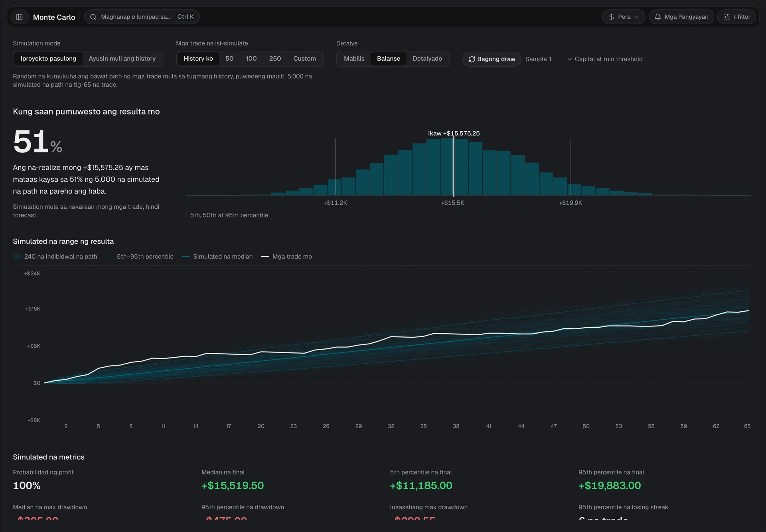The width and height of the screenshot is (766, 532).
Task: Click the search magnifier icon
Action: (x=93, y=17)
